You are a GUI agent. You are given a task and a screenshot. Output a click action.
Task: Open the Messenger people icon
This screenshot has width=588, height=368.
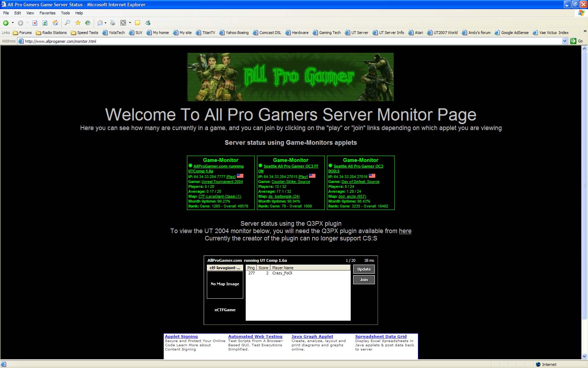(148, 23)
